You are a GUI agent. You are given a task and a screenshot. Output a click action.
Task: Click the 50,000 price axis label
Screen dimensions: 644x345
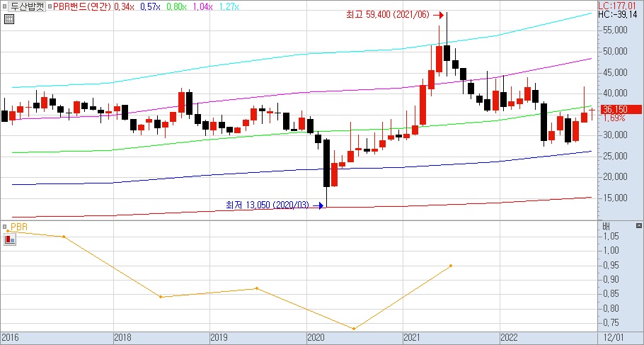coord(615,51)
